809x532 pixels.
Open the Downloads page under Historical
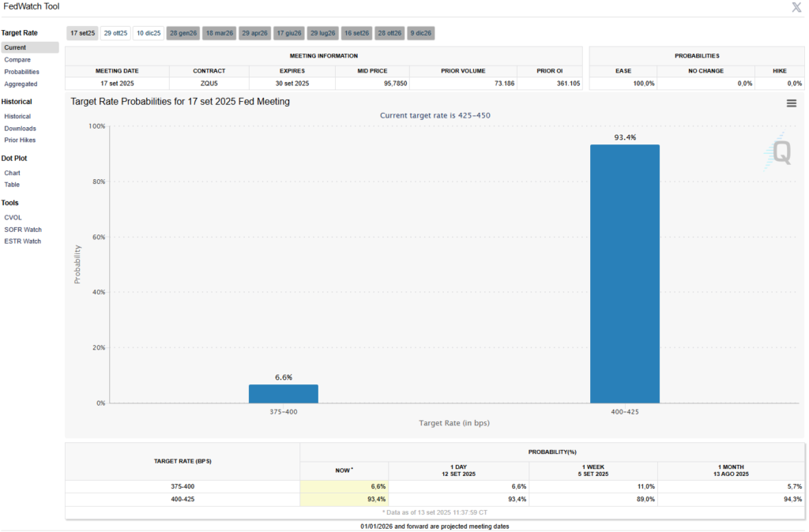click(20, 128)
